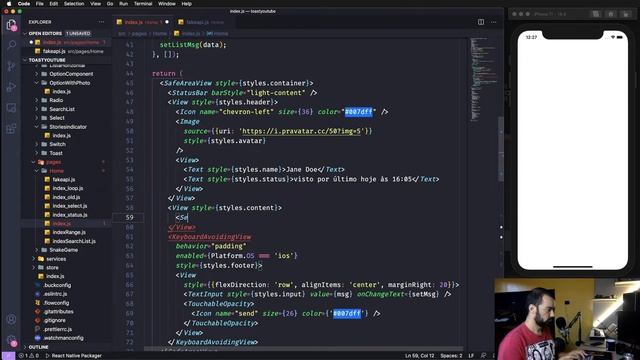Expand the Switch folder

click(57, 144)
